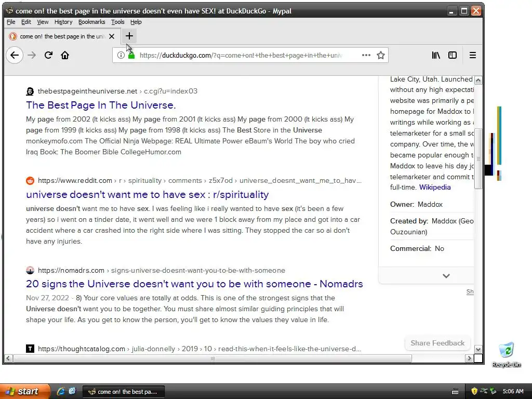The height and width of the screenshot is (399, 532).
Task: Click inside the address bar URL
Action: [241, 55]
